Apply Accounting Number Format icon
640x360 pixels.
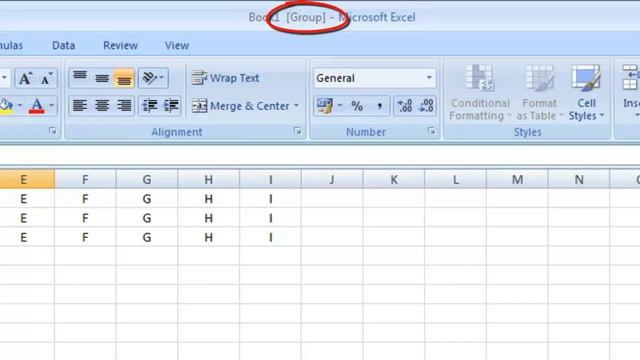[x=325, y=106]
